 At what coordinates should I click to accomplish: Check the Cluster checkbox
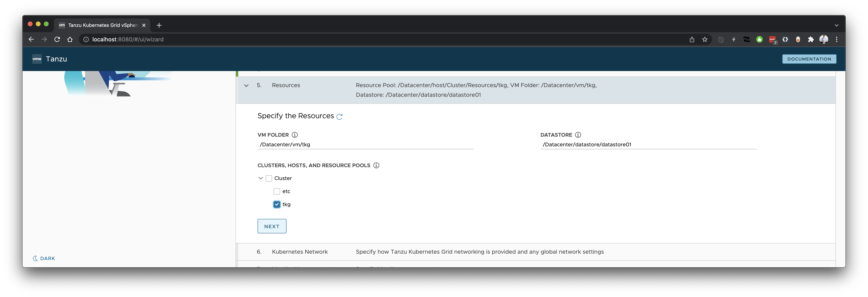click(269, 178)
